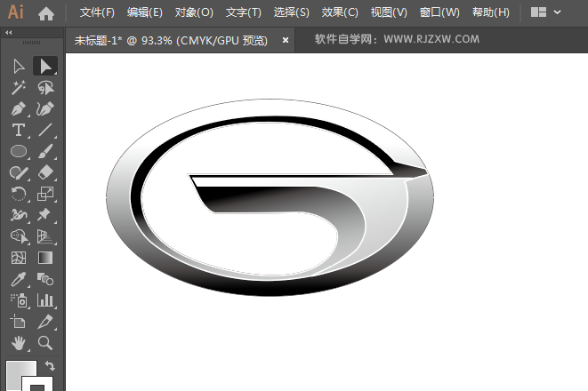The image size is (588, 391).
Task: Select the Slice tool
Action: (x=45, y=322)
